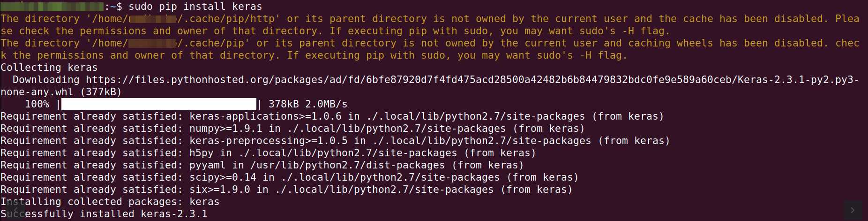Click the '.cache/pip/http' path in first warning
Viewport: 868px width, 221px height.
coord(229,19)
